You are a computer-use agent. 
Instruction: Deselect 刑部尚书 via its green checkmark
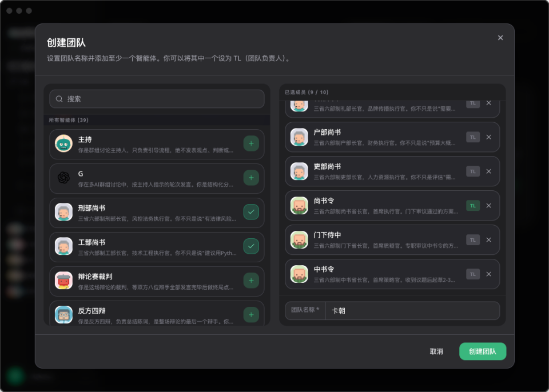pyautogui.click(x=251, y=212)
